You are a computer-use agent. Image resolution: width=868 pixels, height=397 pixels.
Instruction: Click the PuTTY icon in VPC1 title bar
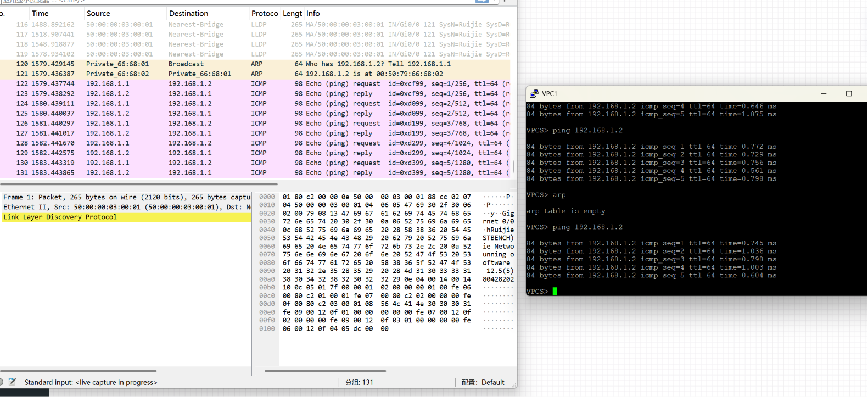coord(534,93)
